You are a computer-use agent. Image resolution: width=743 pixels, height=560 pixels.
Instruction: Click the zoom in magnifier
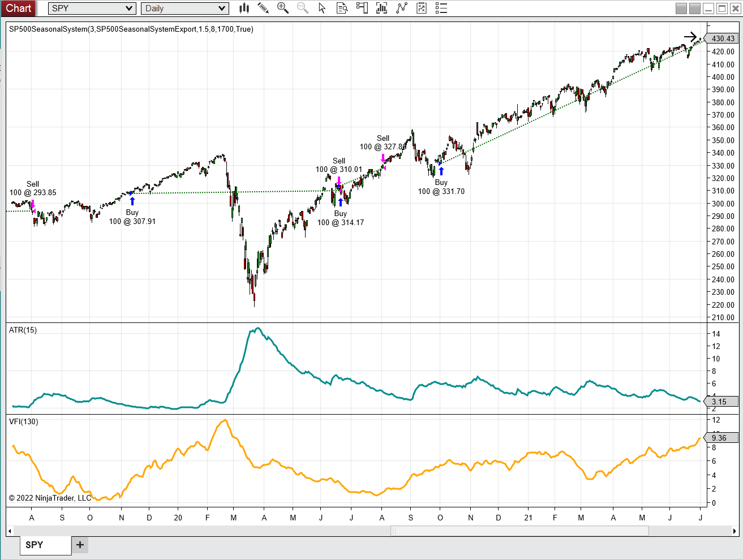click(283, 8)
